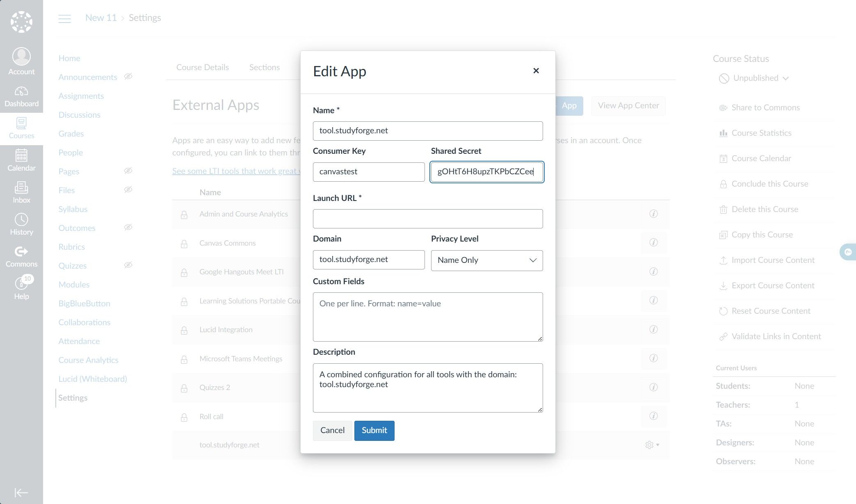Toggle the course navigation hamburger menu
856x504 pixels.
click(64, 18)
